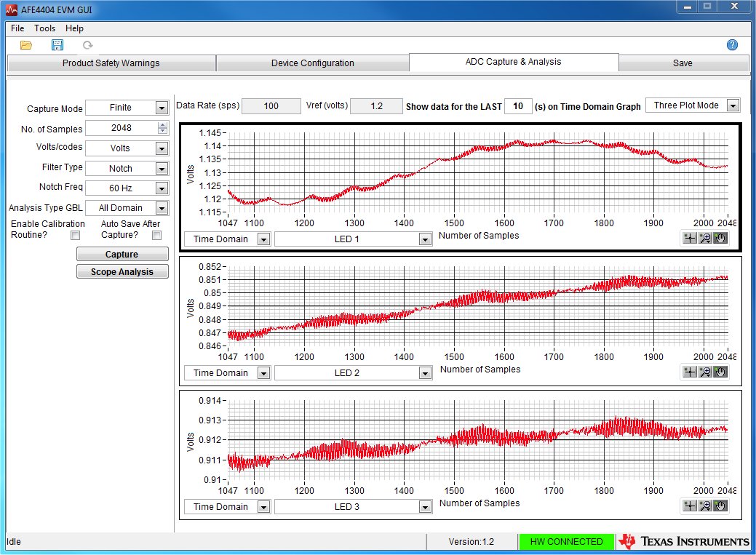Click the refresh arrow toolbar icon
This screenshot has width=756, height=555.
pyautogui.click(x=88, y=45)
